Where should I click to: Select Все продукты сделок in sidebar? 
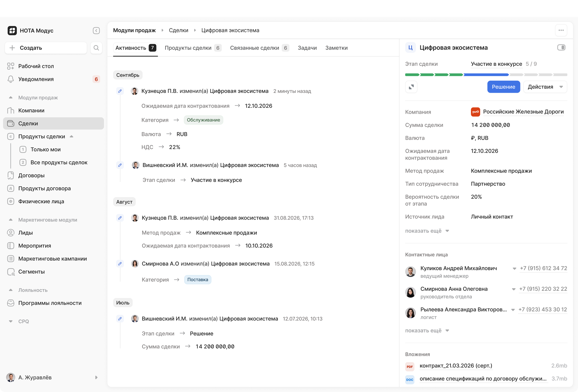point(59,162)
